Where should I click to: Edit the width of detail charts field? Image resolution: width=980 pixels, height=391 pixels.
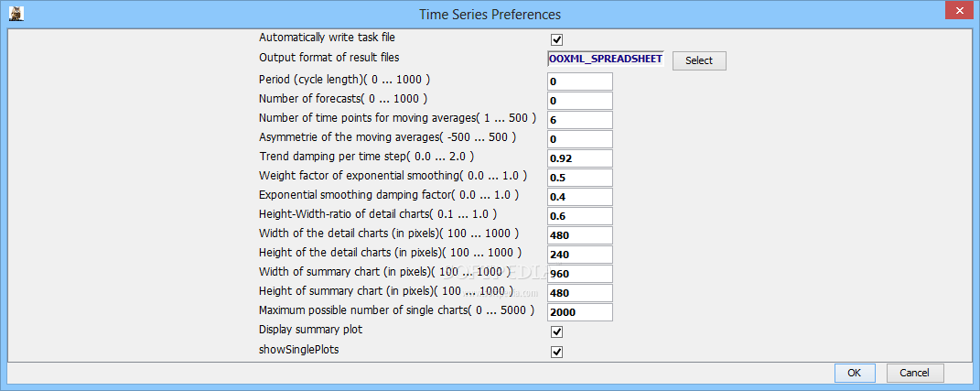pos(578,235)
